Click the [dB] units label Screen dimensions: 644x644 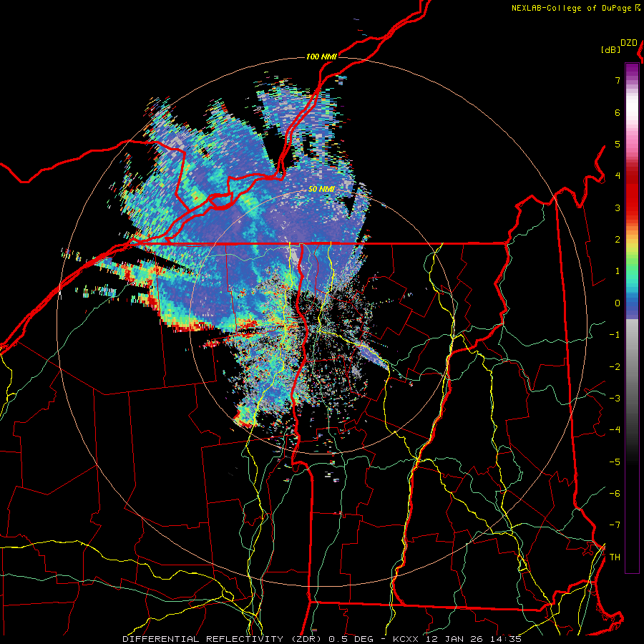[x=610, y=49]
